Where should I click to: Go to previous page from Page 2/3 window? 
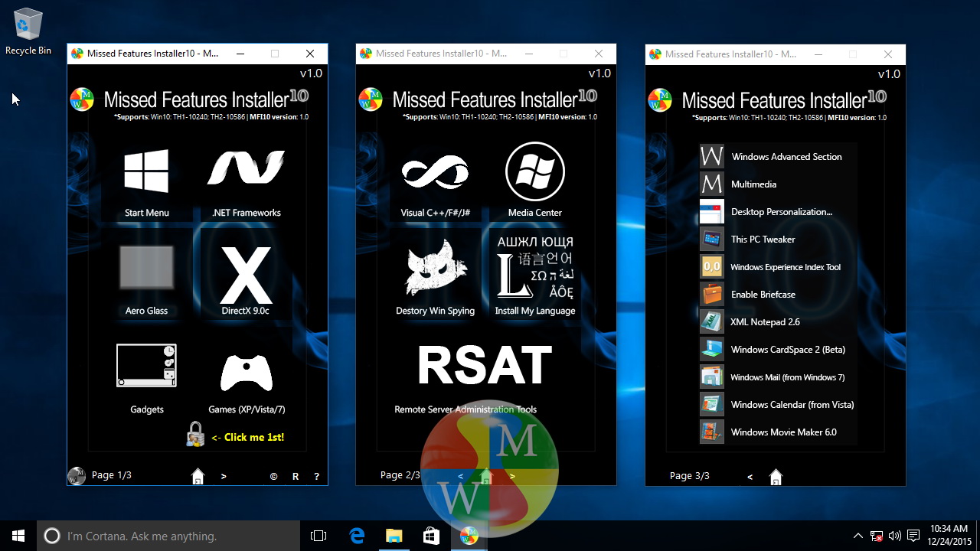[461, 476]
